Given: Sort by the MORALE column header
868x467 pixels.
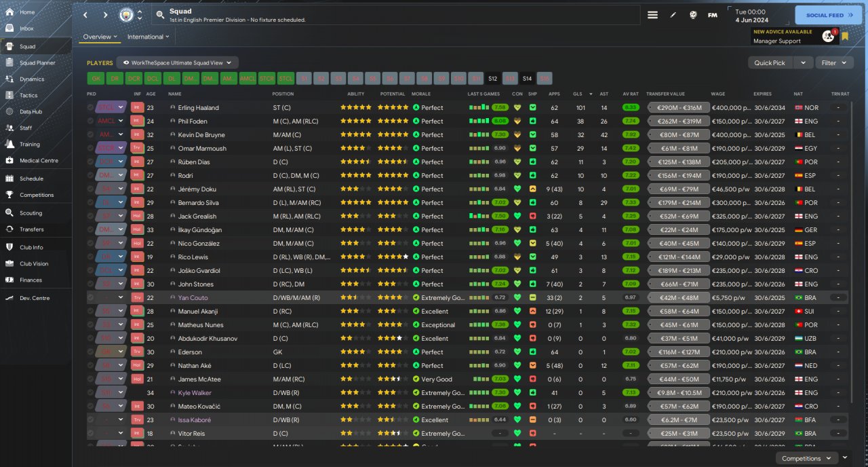Looking at the screenshot, I should click(420, 94).
